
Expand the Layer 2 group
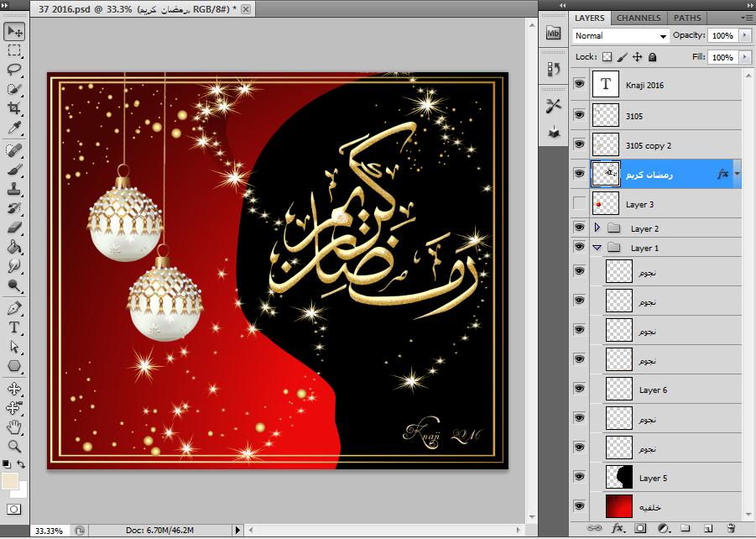click(597, 228)
